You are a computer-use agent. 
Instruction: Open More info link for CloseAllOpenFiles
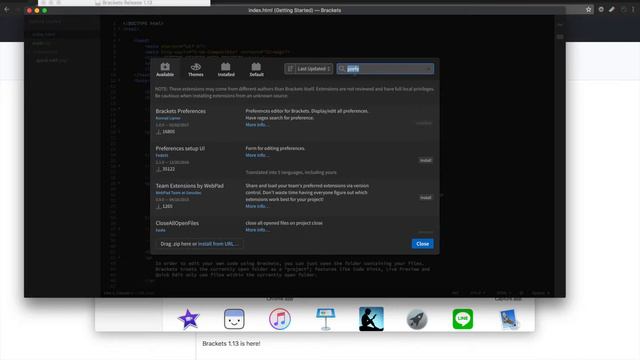pyautogui.click(x=257, y=230)
